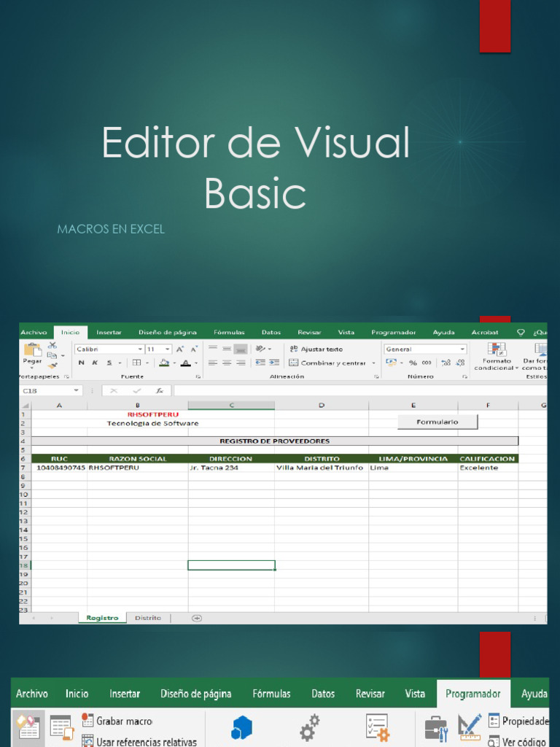Open the COM add-ins checklist icon

[378, 727]
